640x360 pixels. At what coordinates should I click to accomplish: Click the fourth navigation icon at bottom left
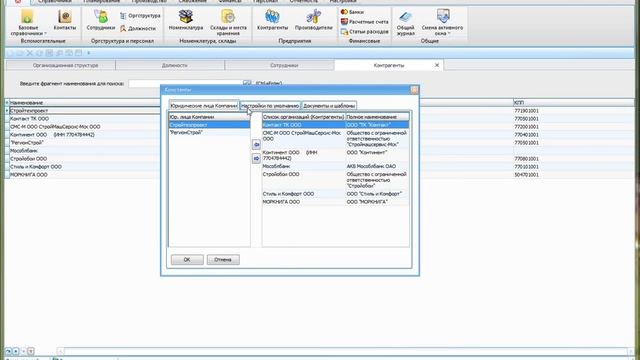coord(31,351)
